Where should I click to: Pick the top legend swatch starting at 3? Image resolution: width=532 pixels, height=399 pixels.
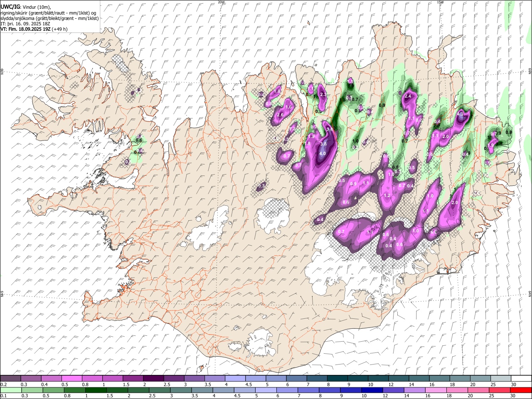pyautogui.click(x=194, y=379)
